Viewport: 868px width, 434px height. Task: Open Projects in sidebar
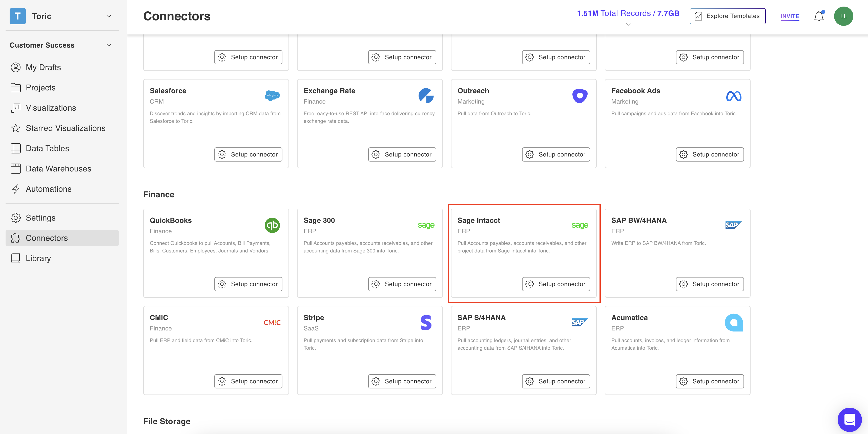click(x=62, y=88)
